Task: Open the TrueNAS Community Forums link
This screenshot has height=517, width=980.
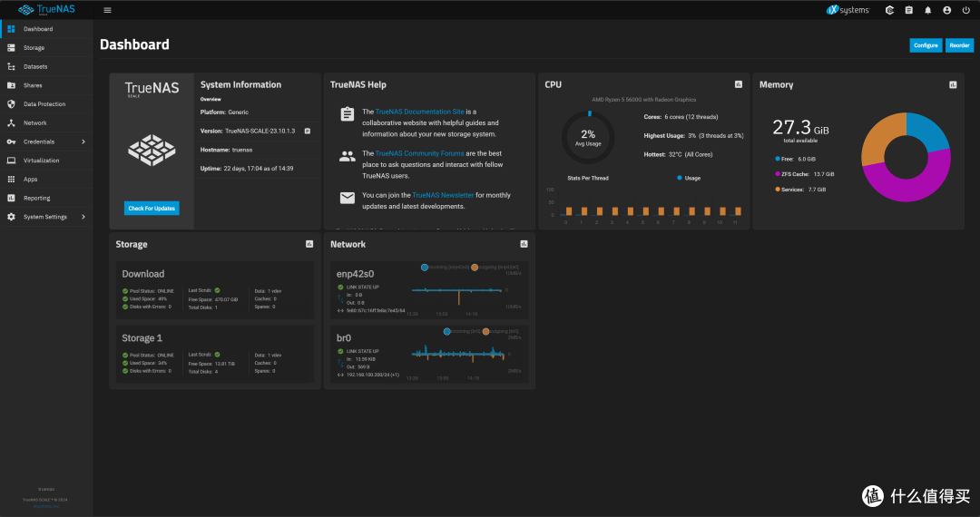Action: click(x=419, y=153)
